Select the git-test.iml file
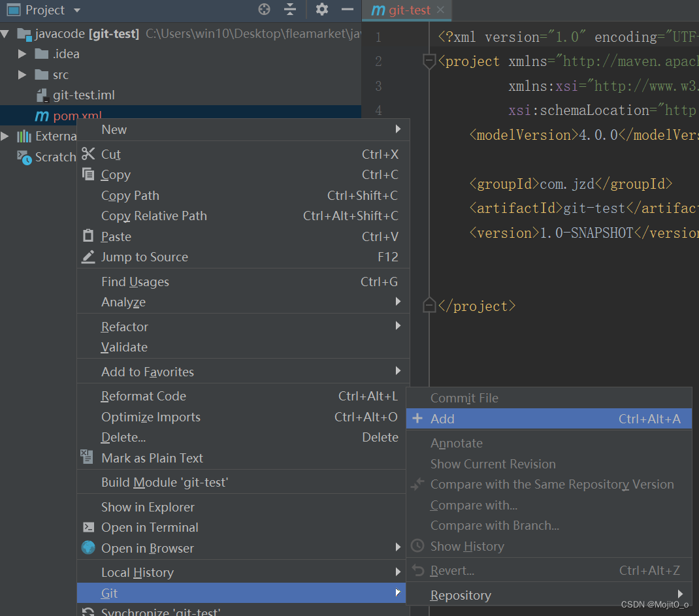The height and width of the screenshot is (616, 699). (84, 95)
